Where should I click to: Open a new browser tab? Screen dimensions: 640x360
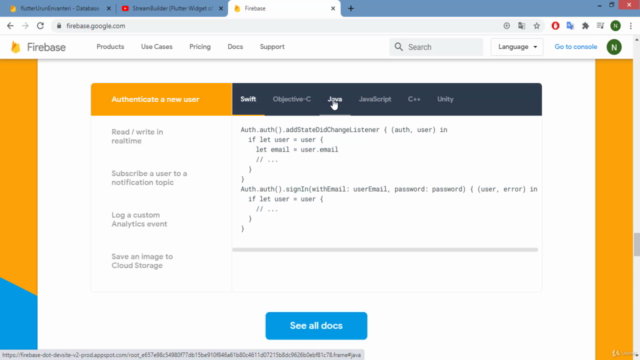(351, 8)
